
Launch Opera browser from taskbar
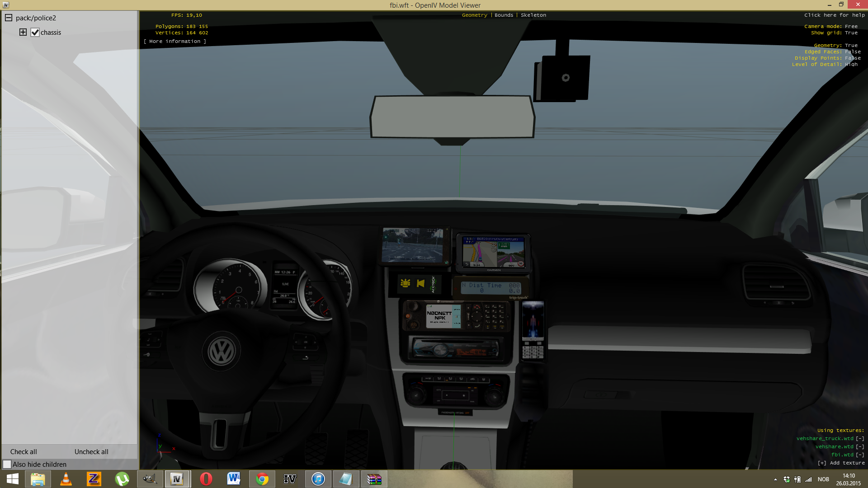206,479
